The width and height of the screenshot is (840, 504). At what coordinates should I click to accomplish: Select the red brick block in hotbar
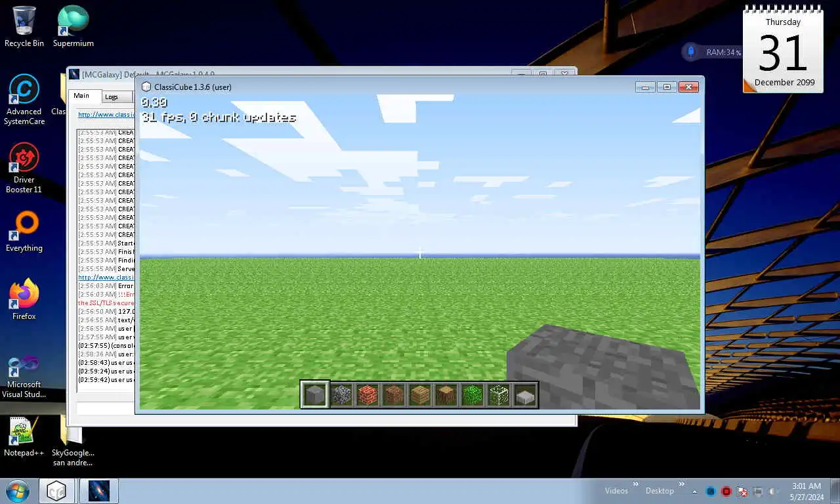(367, 395)
